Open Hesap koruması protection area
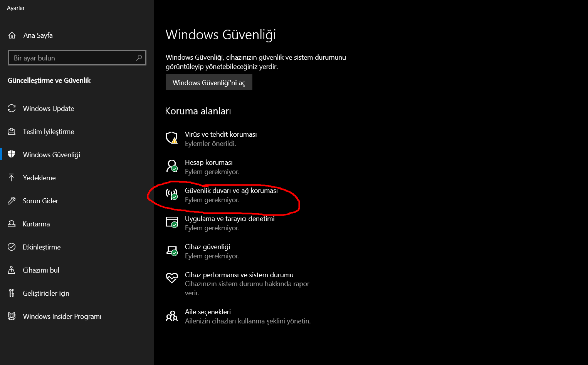 click(x=209, y=162)
